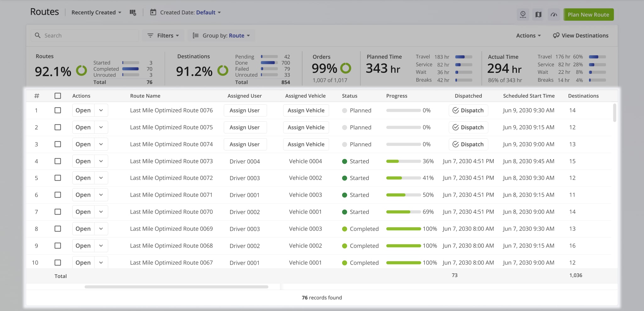Click the Plan New Route button
The height and width of the screenshot is (311, 644).
click(x=588, y=14)
